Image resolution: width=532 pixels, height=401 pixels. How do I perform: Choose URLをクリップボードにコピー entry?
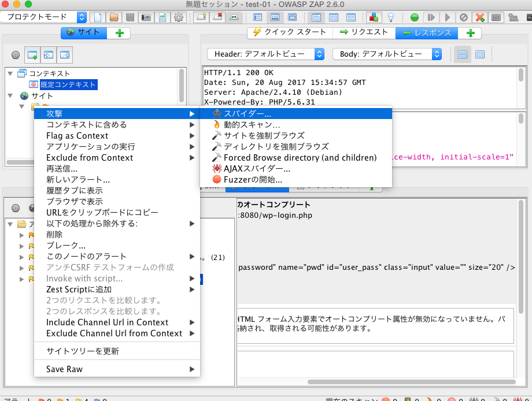click(x=117, y=213)
